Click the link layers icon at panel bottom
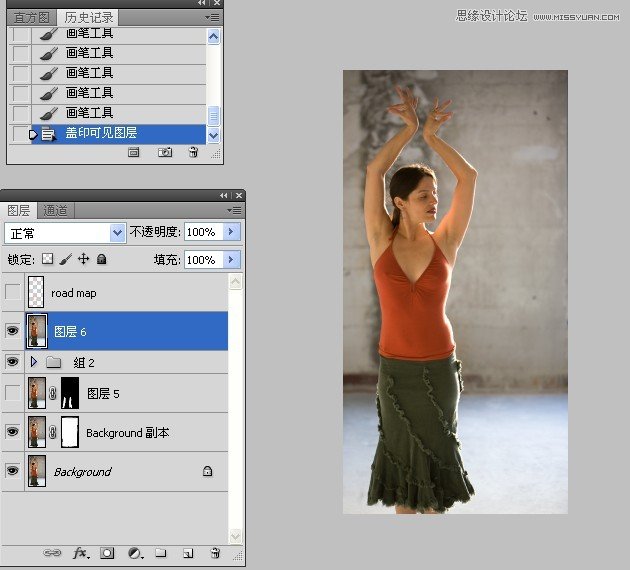The image size is (630, 570). pyautogui.click(x=52, y=553)
